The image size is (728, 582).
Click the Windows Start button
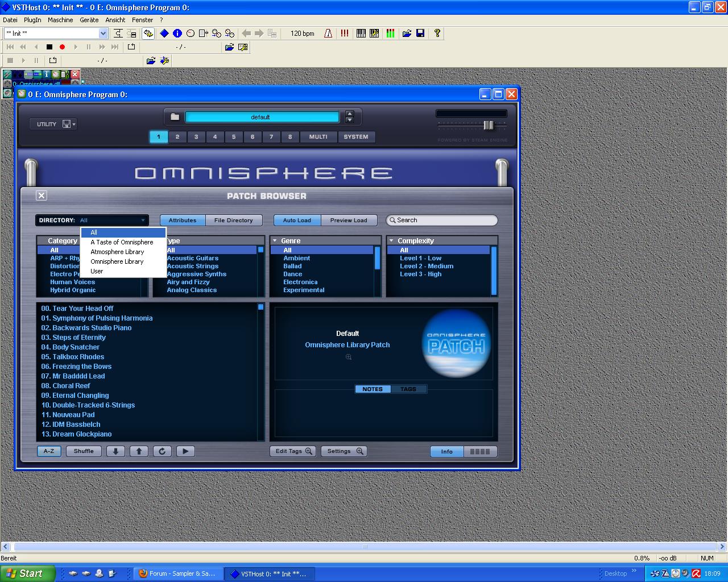pos(28,573)
